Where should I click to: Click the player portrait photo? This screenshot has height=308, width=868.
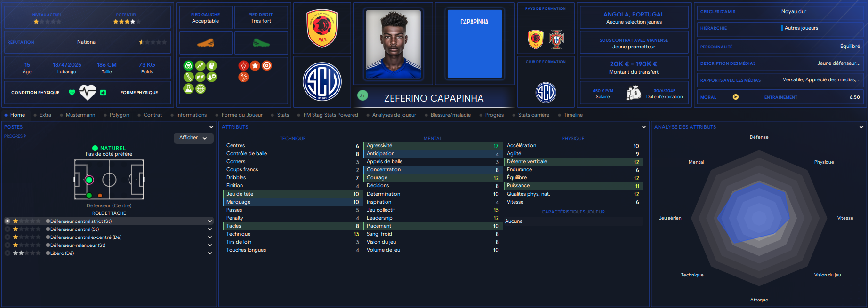pos(394,44)
